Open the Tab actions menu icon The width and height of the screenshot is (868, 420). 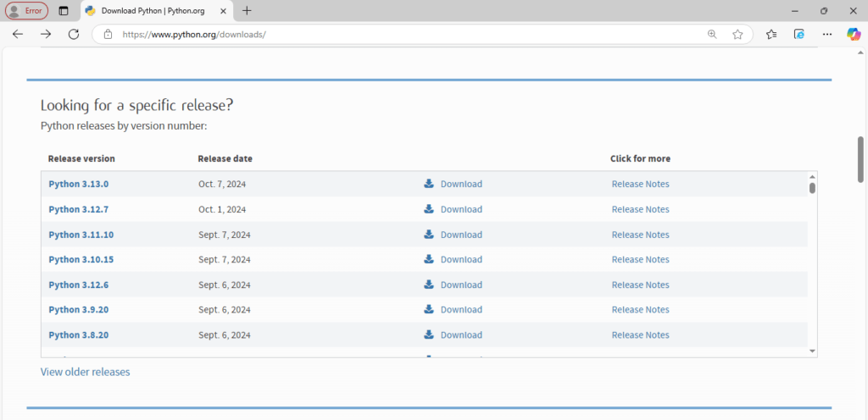click(x=64, y=10)
